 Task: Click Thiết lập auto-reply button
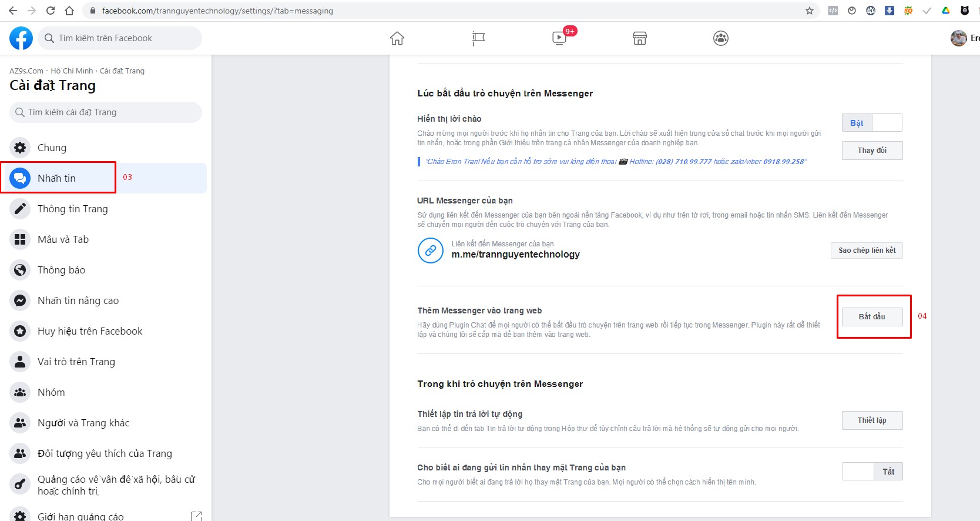click(x=872, y=420)
